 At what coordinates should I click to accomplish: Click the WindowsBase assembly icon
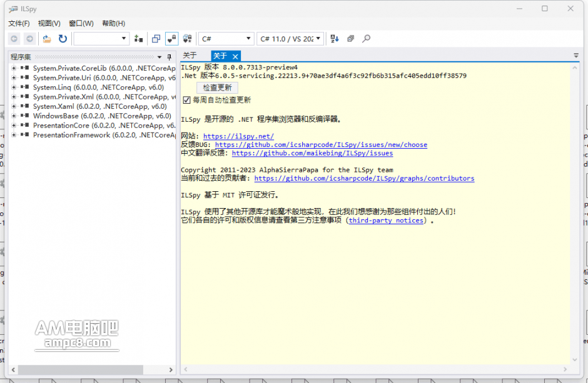[25, 116]
